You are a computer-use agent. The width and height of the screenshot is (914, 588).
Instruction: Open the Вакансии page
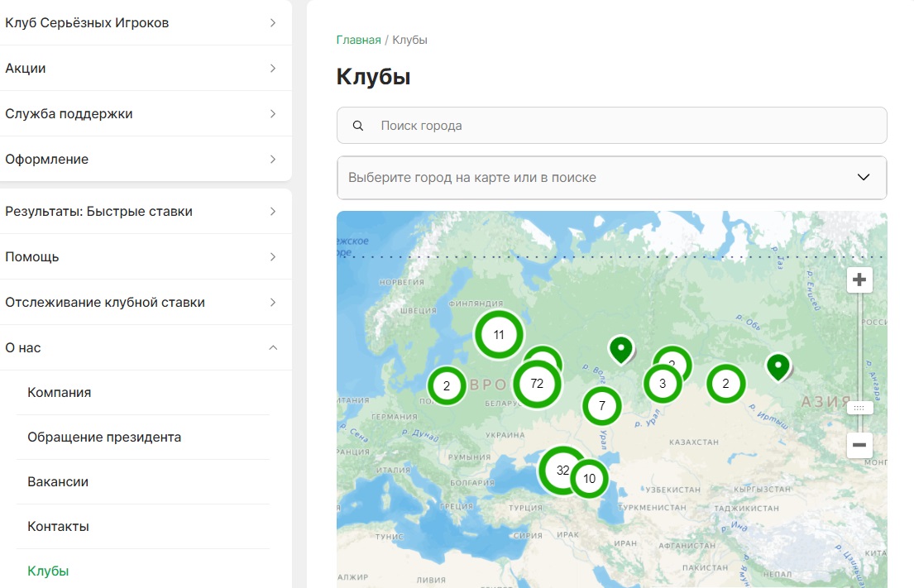click(143, 482)
